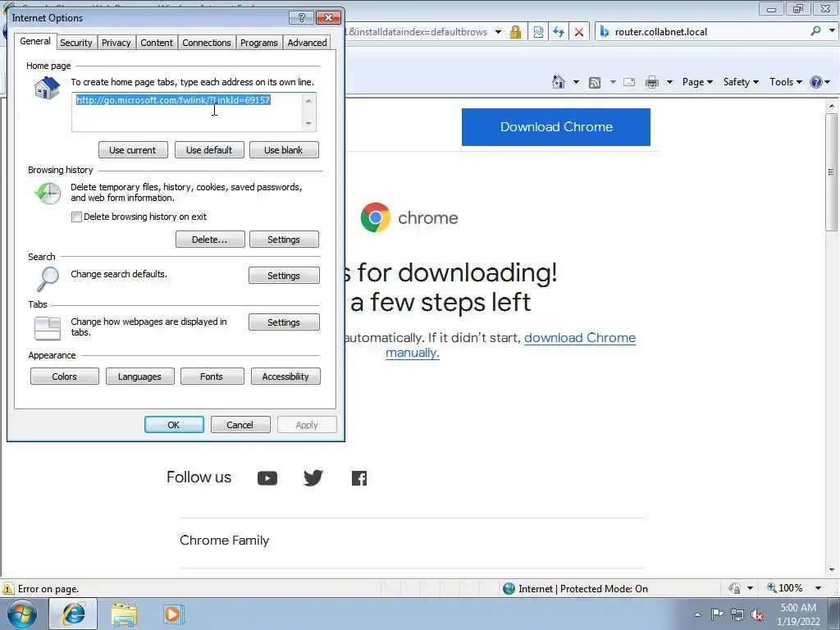Viewport: 840px width, 630px height.
Task: Click the RSS feeds icon in command bar
Action: click(595, 83)
